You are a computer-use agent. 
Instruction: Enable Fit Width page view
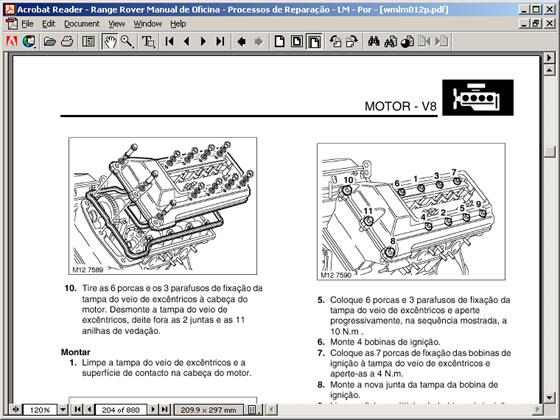click(x=314, y=42)
